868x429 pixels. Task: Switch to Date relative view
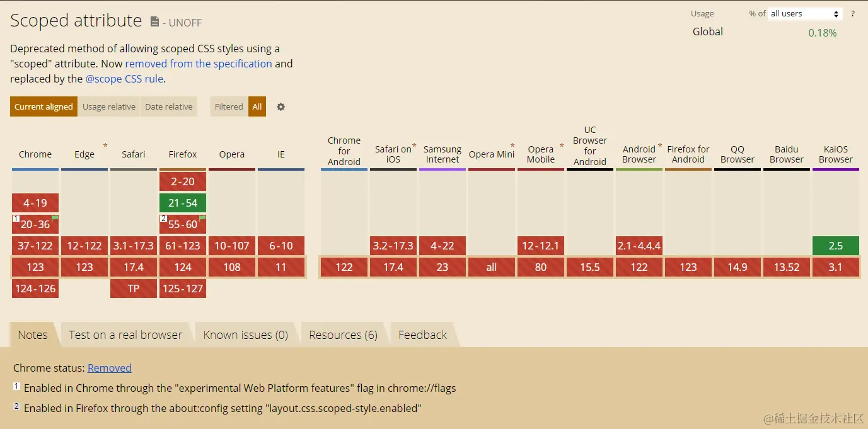[169, 107]
